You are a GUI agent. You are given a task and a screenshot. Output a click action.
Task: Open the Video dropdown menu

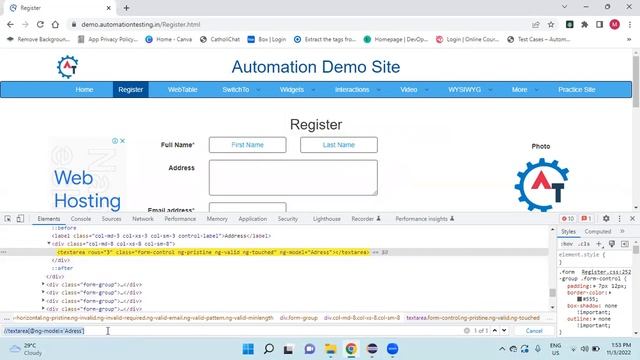coord(414,90)
